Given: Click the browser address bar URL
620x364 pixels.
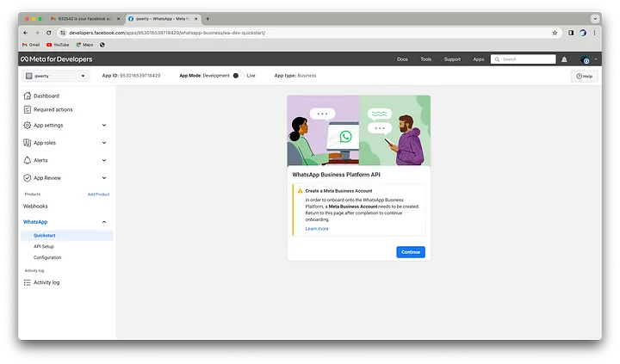Looking at the screenshot, I should coord(167,33).
